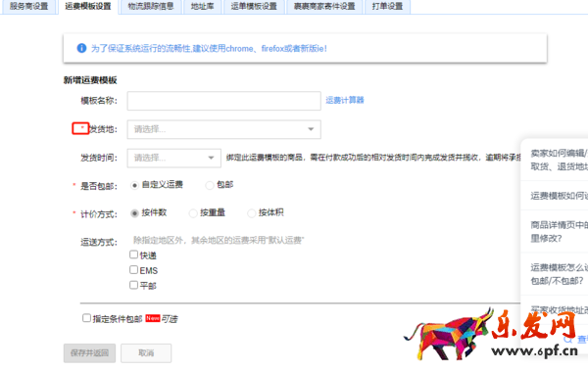Open help item starting 商品详情页中
This screenshot has width=588, height=371.
(559, 232)
